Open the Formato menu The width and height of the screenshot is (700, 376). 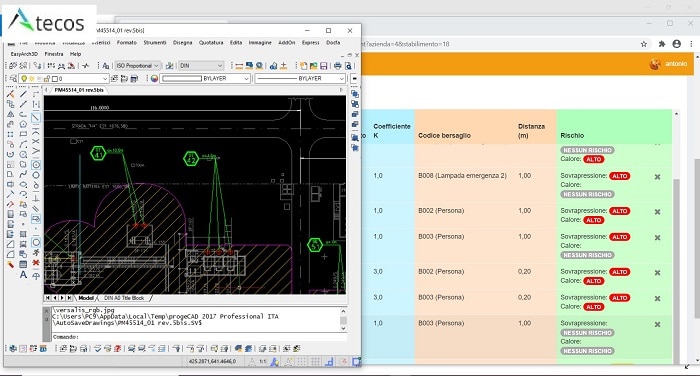127,43
